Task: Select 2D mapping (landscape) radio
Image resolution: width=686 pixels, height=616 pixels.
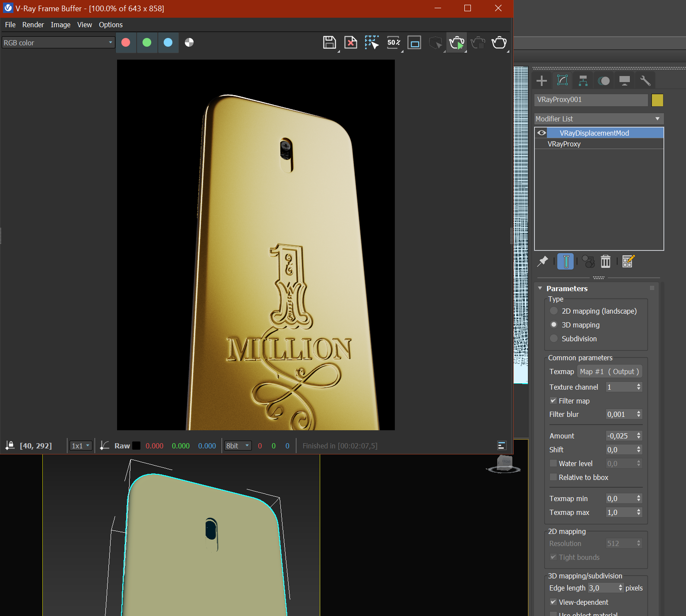Action: [x=554, y=311]
